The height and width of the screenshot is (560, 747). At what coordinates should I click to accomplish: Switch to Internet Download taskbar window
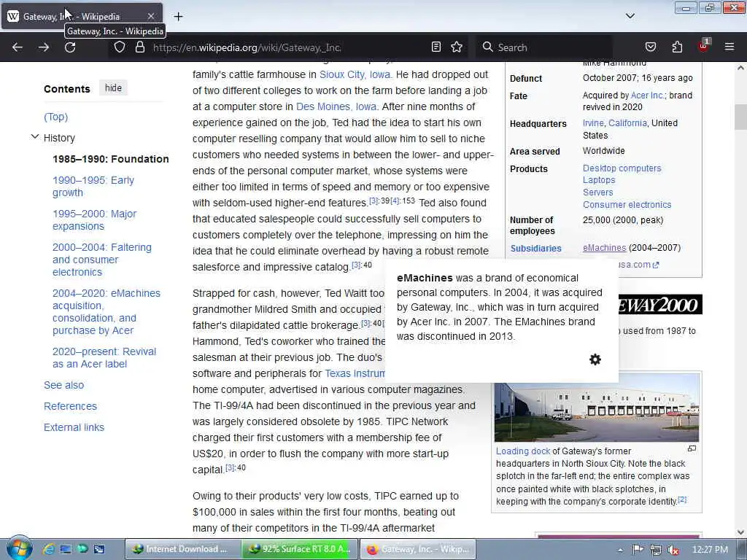point(182,549)
